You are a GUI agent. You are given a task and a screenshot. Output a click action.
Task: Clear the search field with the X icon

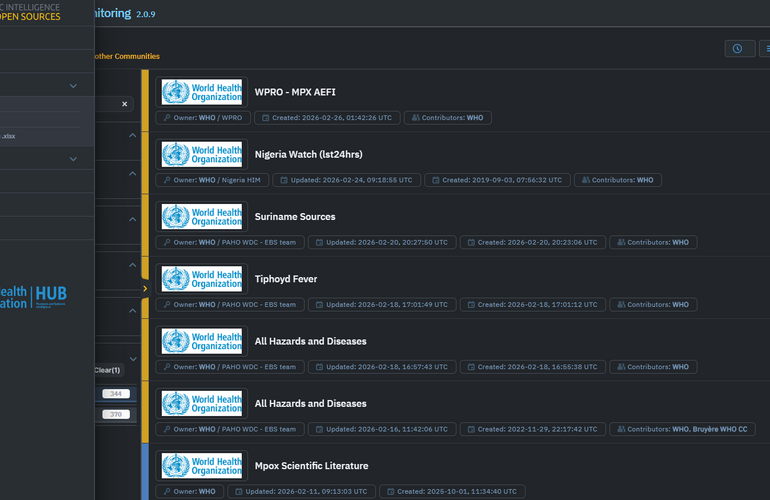coord(125,104)
